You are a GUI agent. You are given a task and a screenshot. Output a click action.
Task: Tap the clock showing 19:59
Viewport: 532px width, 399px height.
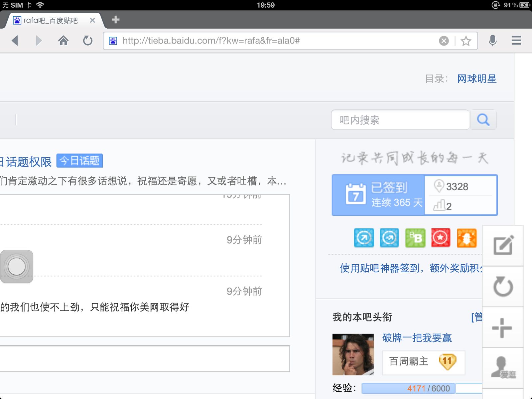(266, 5)
